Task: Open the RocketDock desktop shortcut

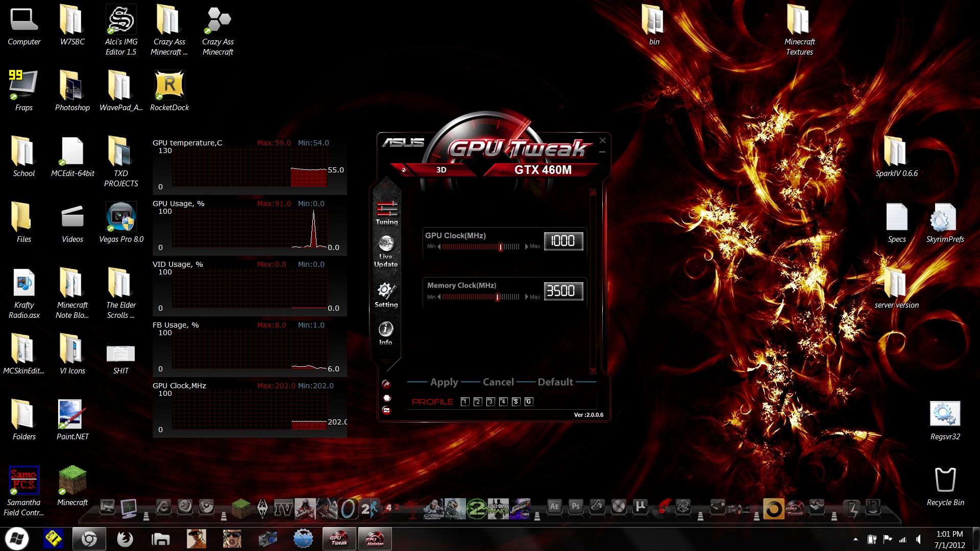Action: (x=169, y=90)
